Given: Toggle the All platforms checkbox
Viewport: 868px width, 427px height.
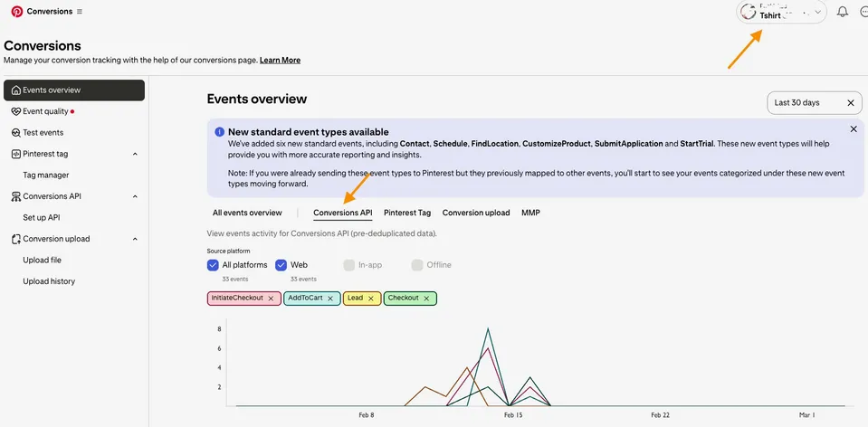Looking at the screenshot, I should pyautogui.click(x=213, y=265).
